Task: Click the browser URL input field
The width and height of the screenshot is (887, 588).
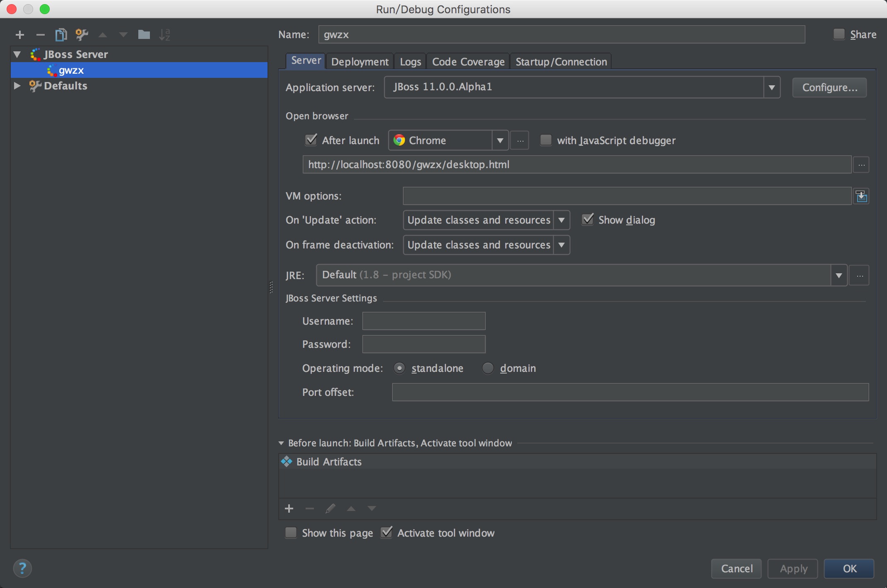Action: [577, 165]
